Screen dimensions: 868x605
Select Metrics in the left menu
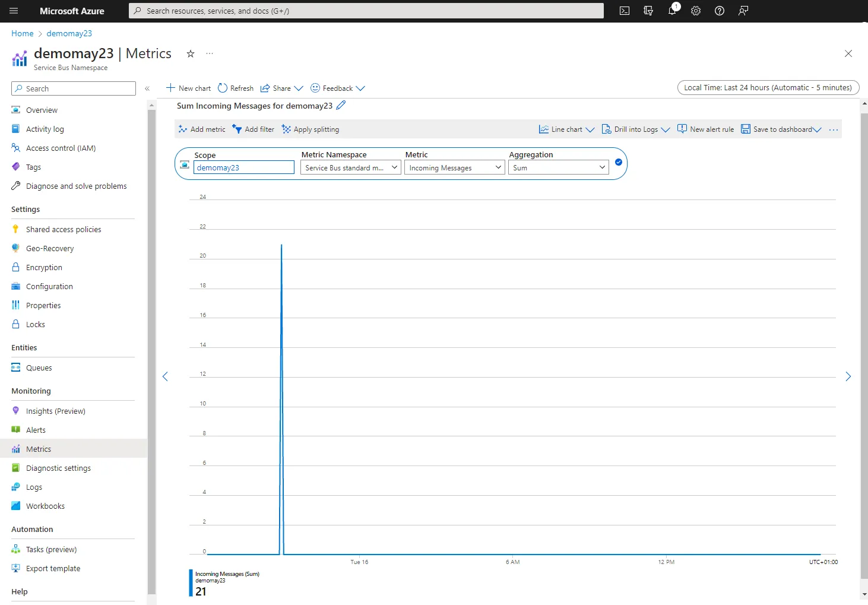click(74, 449)
